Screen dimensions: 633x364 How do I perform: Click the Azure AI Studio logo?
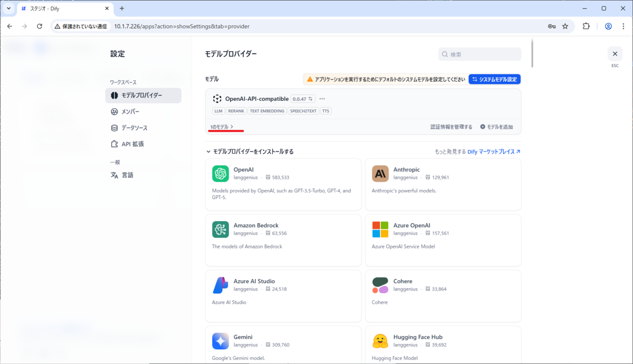pyautogui.click(x=220, y=285)
